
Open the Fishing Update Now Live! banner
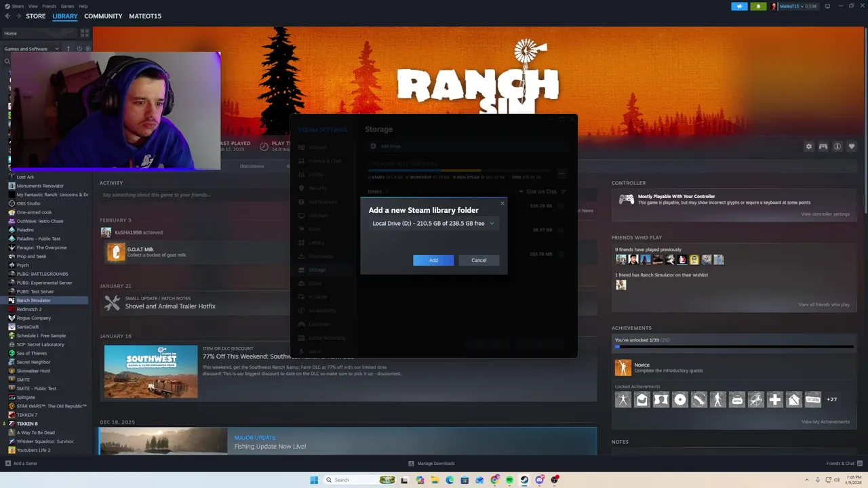348,441
